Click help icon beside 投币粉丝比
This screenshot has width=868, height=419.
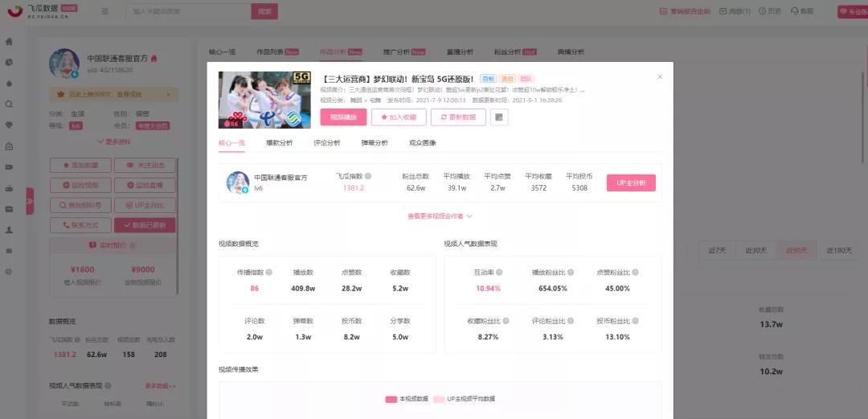point(636,321)
